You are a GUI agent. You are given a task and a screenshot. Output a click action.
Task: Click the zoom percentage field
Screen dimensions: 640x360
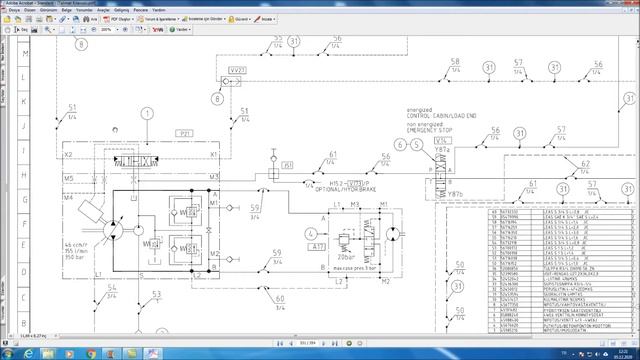click(107, 30)
